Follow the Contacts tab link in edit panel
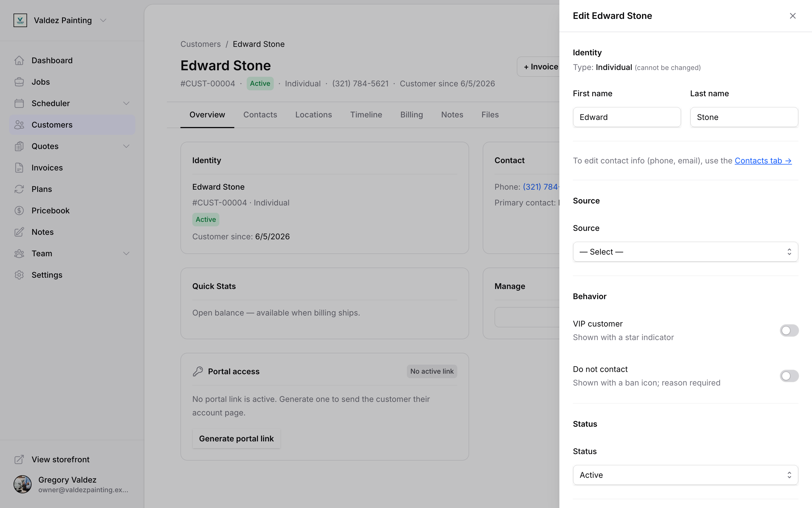This screenshot has width=812, height=508. tap(763, 161)
